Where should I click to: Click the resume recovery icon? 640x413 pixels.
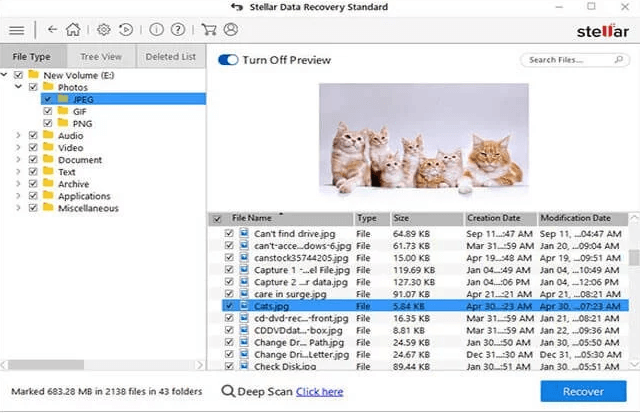pyautogui.click(x=126, y=29)
